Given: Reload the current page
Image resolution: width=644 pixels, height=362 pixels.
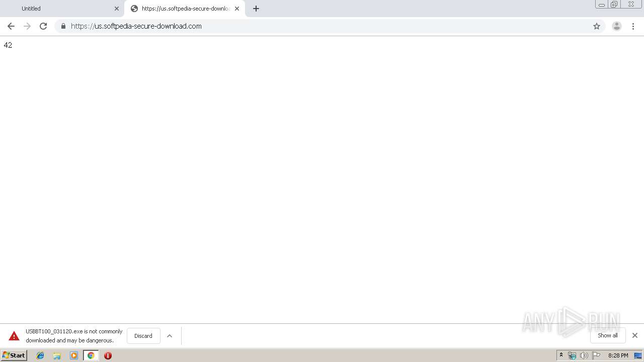Looking at the screenshot, I should (x=43, y=26).
